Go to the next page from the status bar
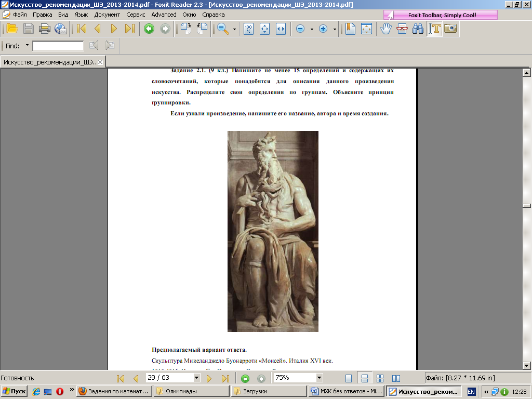532x399 pixels. [x=209, y=378]
